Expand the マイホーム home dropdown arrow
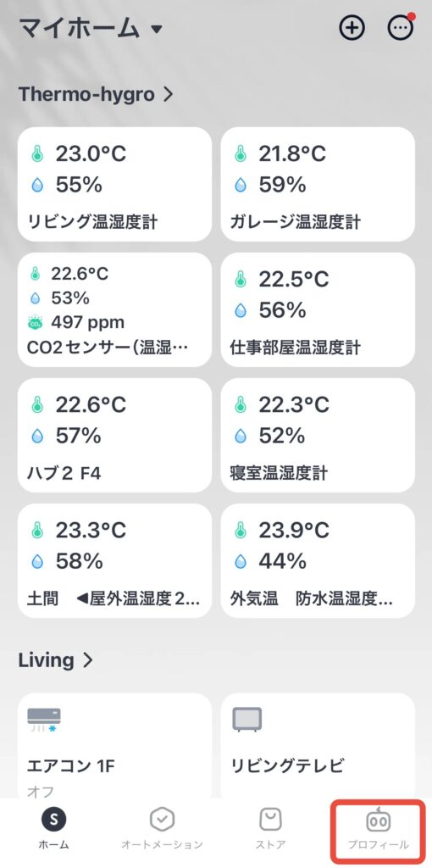The image size is (432, 868). tap(157, 29)
